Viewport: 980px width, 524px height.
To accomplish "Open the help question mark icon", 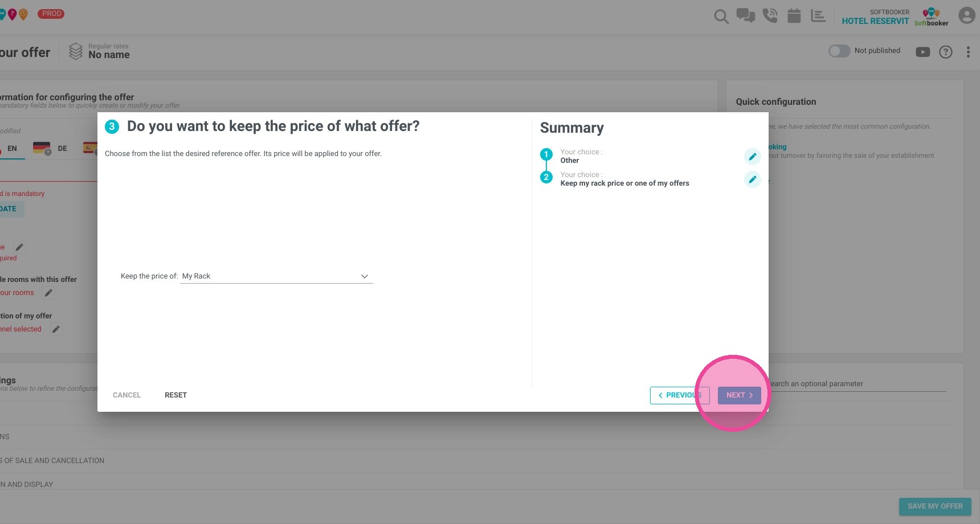I will (946, 52).
